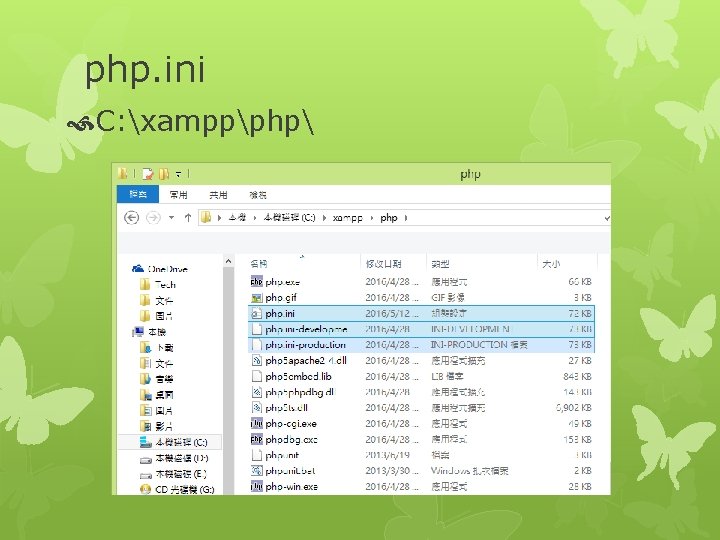This screenshot has width=720, height=540.
Task: Open the second ribbon tab (Home)
Action: 178,195
